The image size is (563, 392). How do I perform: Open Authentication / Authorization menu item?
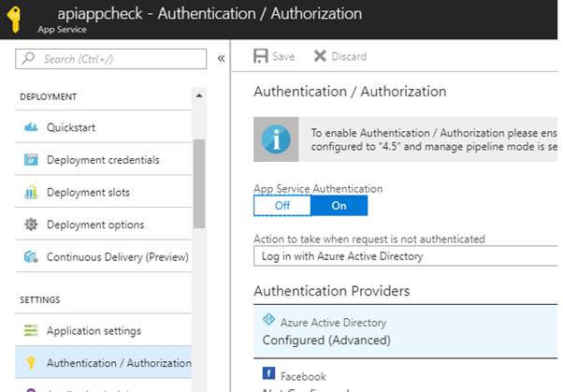[104, 363]
